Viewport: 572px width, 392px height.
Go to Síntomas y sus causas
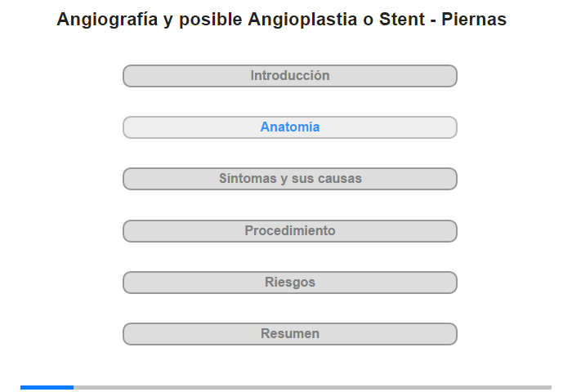(290, 179)
